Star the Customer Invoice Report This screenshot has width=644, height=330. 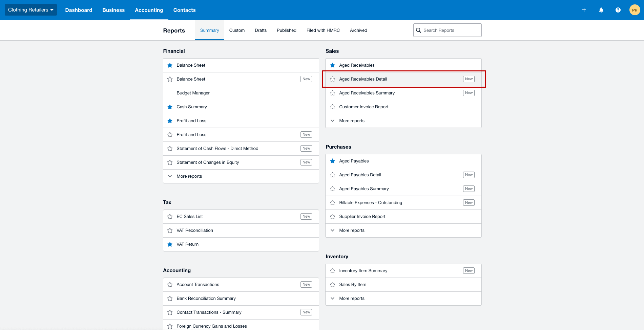[333, 107]
